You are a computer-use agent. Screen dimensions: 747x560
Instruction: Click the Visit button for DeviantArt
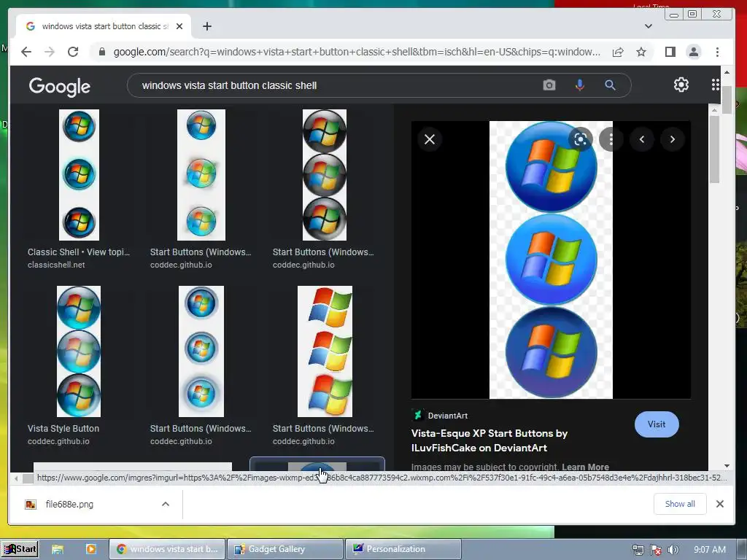pyautogui.click(x=656, y=424)
